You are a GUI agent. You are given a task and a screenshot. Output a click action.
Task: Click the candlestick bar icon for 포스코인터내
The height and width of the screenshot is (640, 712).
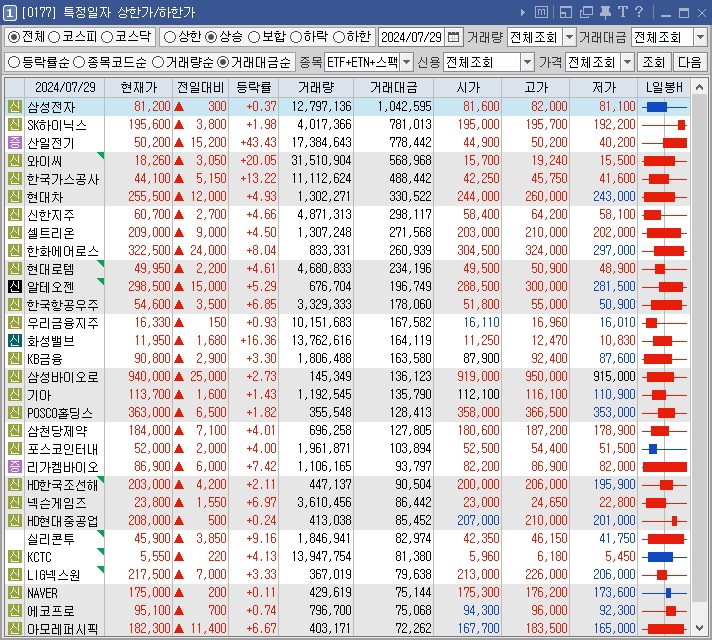664,449
